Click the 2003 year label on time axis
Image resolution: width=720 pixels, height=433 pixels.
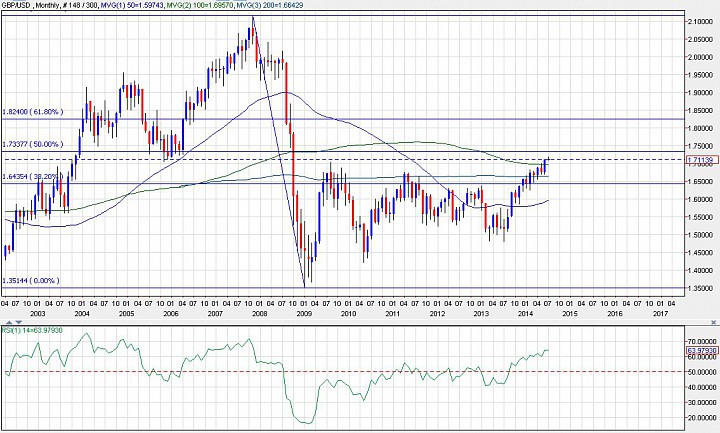pos(37,314)
